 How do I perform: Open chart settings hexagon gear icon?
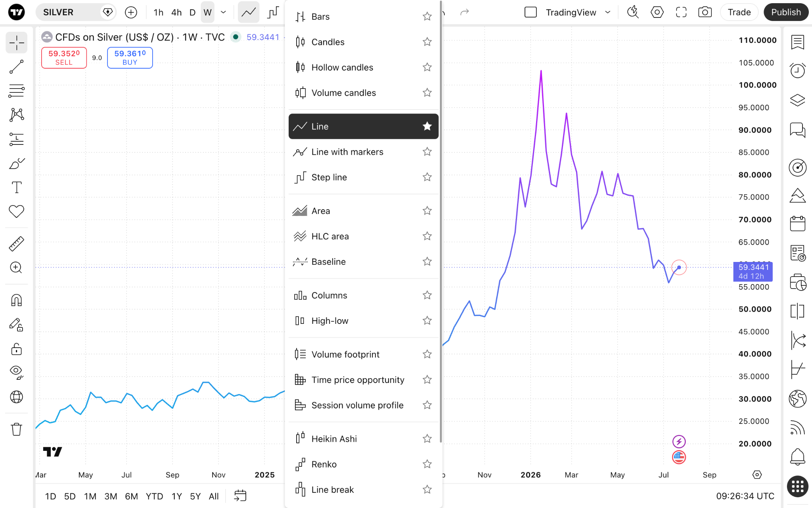point(657,12)
